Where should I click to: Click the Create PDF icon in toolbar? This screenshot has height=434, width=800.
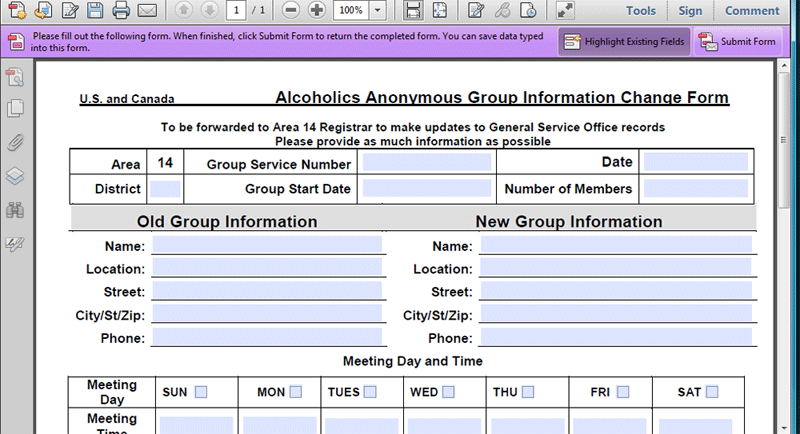[x=17, y=10]
